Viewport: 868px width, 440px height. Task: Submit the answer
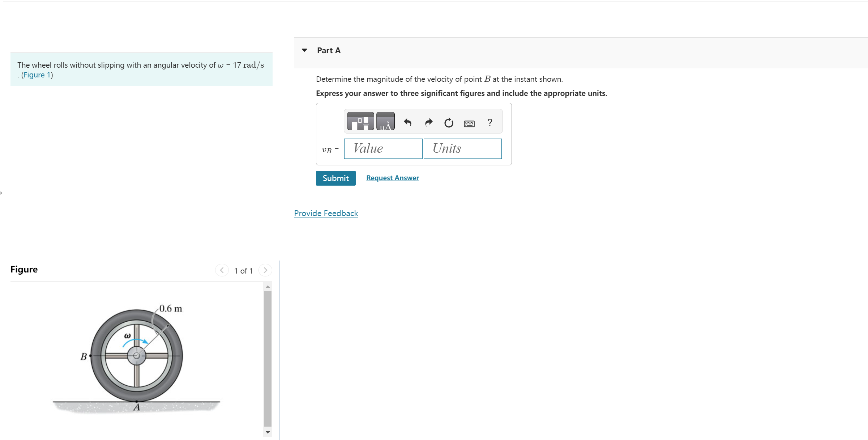pyautogui.click(x=335, y=178)
